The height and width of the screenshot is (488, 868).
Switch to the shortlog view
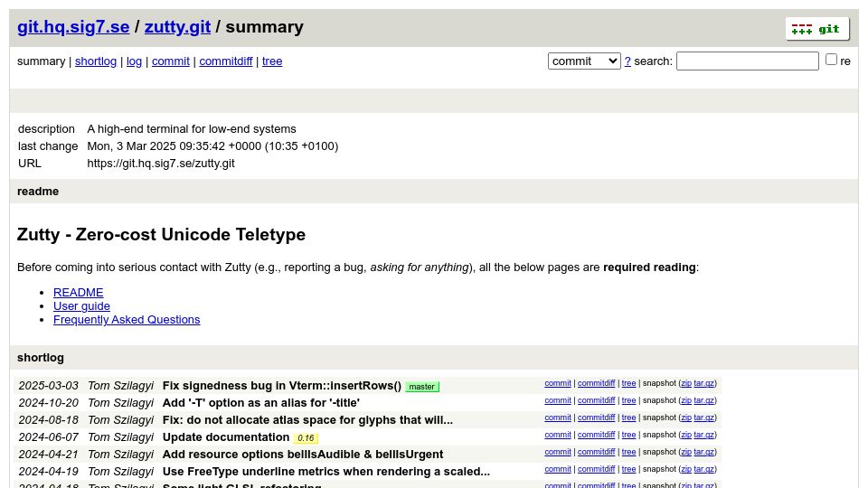(96, 61)
